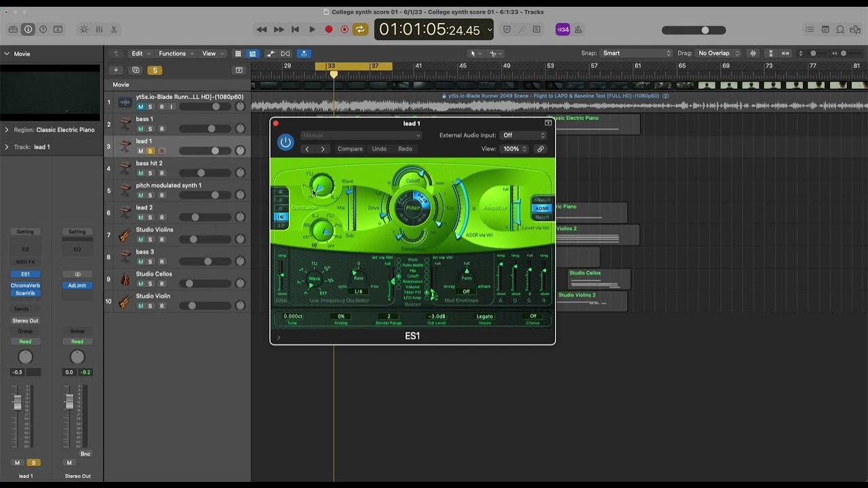
Task: Toggle the Catch Playhead button
Action: (304, 54)
